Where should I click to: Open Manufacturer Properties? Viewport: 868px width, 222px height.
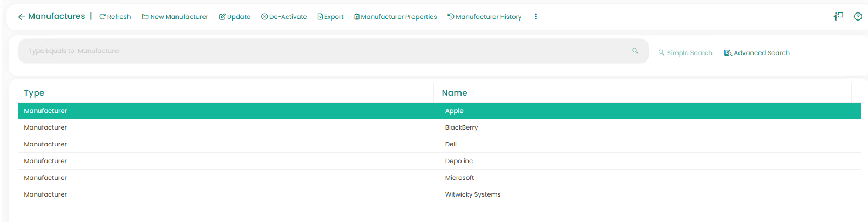395,17
